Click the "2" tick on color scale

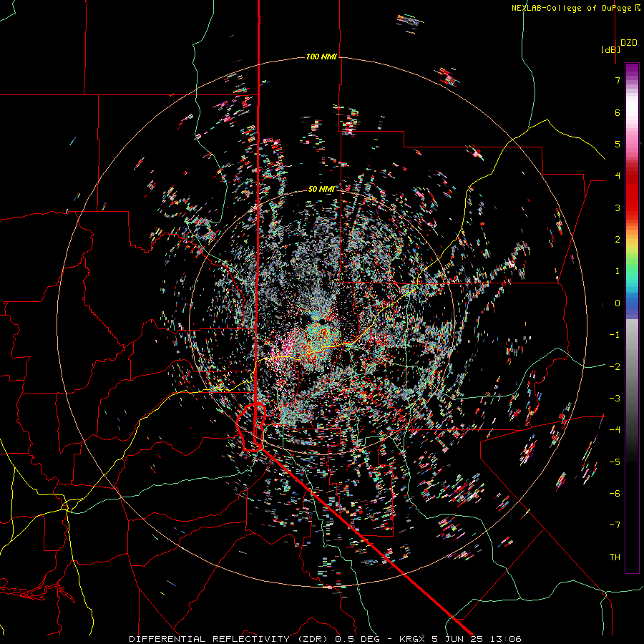click(618, 240)
